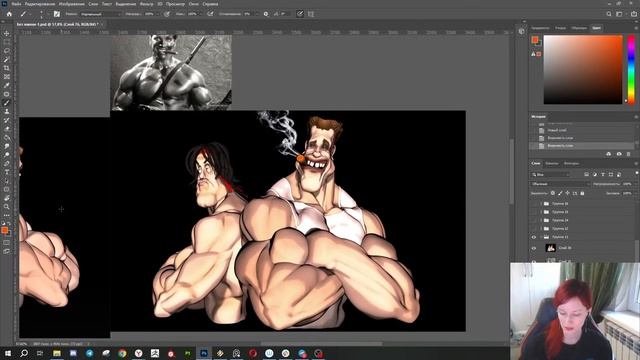Image resolution: width=640 pixels, height=360 pixels.
Task: Open Telegram from the taskbar
Action: pyautogui.click(x=89, y=353)
